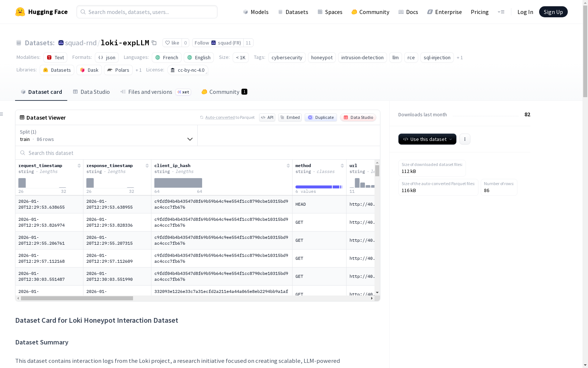Show additional tags via +1
The image size is (588, 368).
[x=460, y=58]
